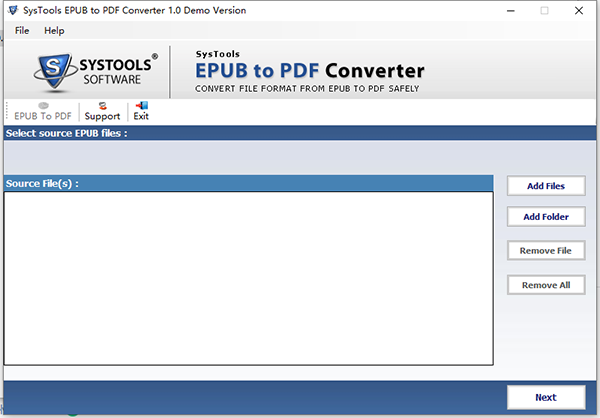Click the EPUB to PDF Converter heading
The width and height of the screenshot is (600, 418).
(310, 70)
